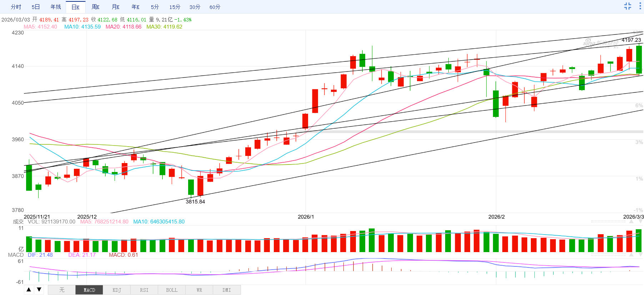The width and height of the screenshot is (644, 295).
Task: Switch to the 60分 minute chart
Action: 215,7
